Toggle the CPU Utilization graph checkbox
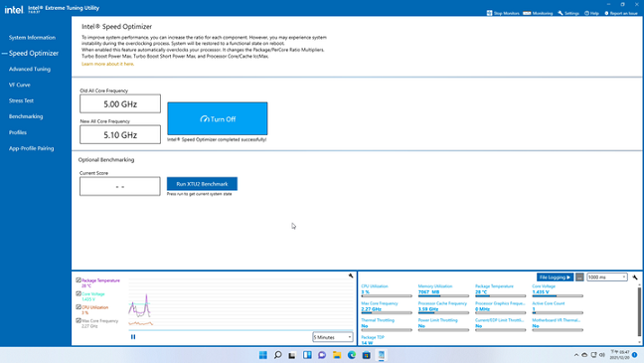Screen dimensions: 644x363 tap(79, 307)
